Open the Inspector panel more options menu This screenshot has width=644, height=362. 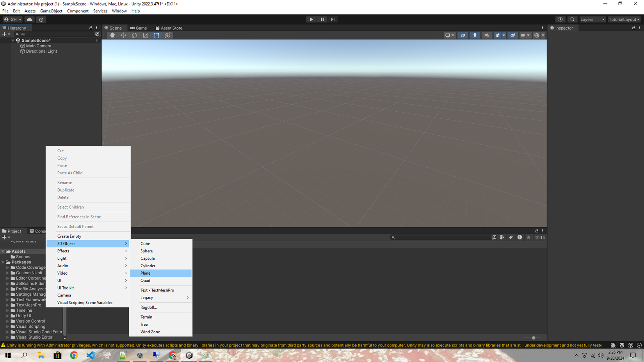click(639, 28)
